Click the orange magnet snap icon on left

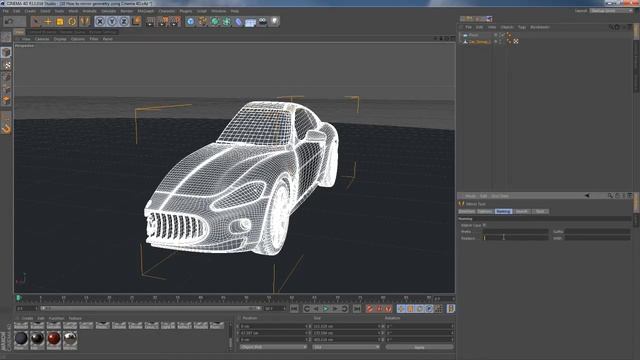(6, 129)
